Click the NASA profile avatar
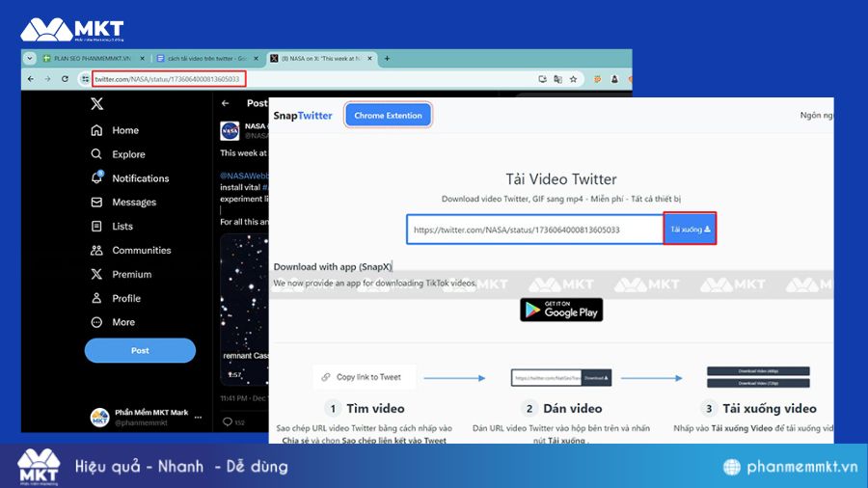Image resolution: width=868 pixels, height=488 pixels. (x=230, y=131)
